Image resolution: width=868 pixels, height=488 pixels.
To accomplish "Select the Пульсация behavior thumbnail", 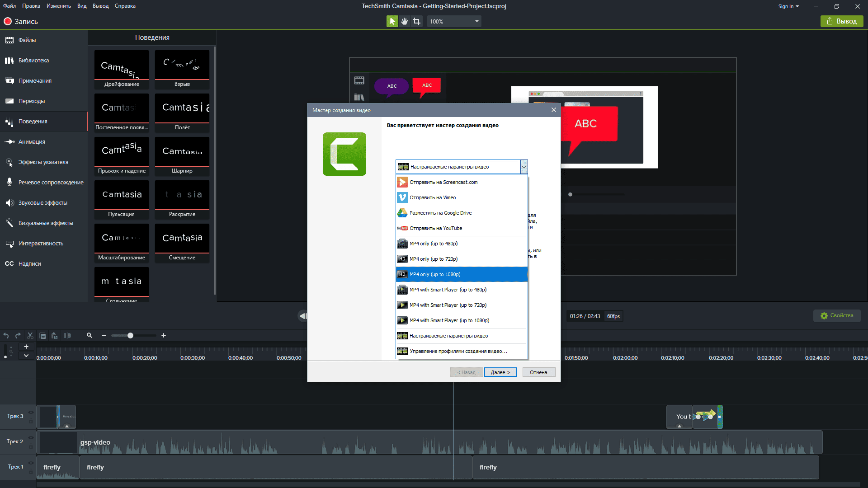I will click(122, 199).
